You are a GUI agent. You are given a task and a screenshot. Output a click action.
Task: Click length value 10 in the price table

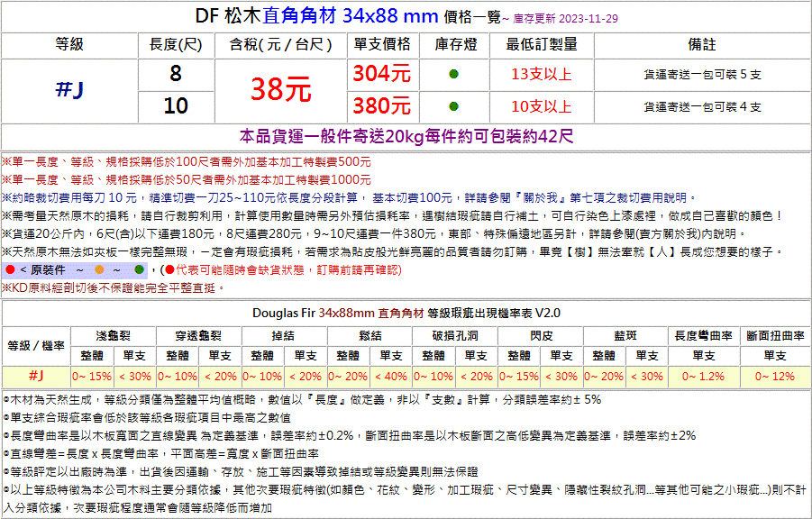tap(176, 105)
